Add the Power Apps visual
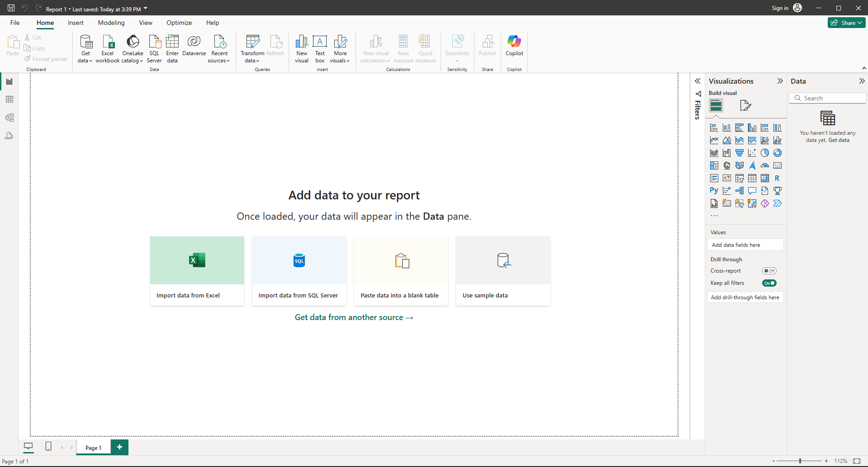This screenshot has height=467, width=868. point(765,203)
